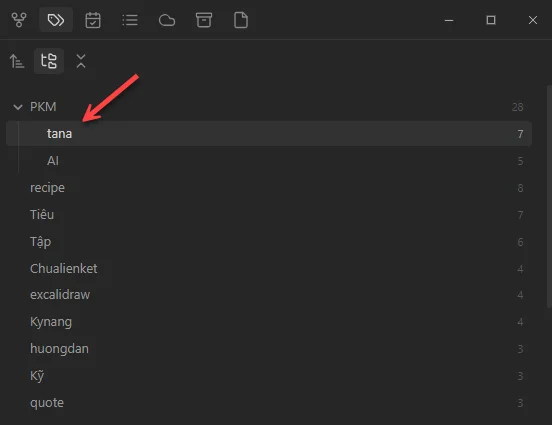Viewport: 552px width, 425px height.
Task: Change the tag sort order
Action: [x=17, y=61]
